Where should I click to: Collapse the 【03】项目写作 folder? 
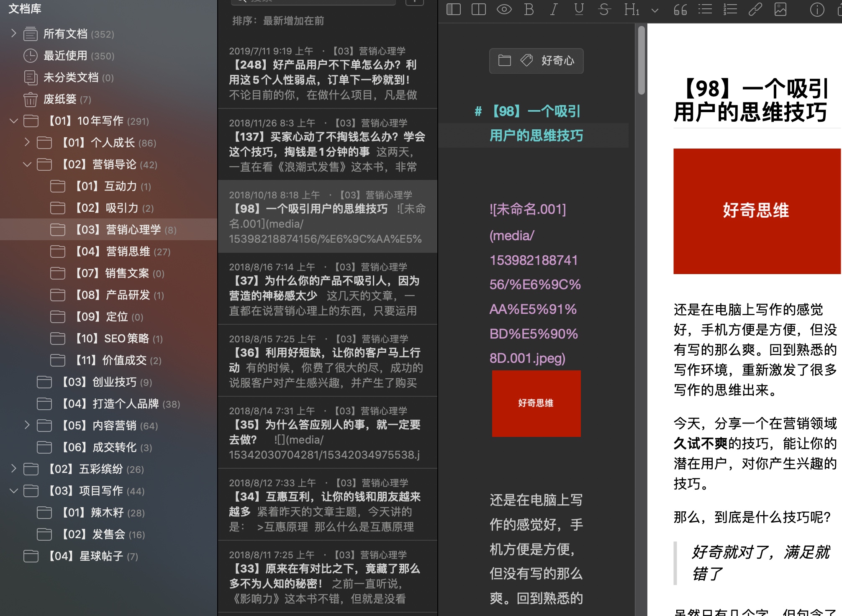(x=14, y=491)
